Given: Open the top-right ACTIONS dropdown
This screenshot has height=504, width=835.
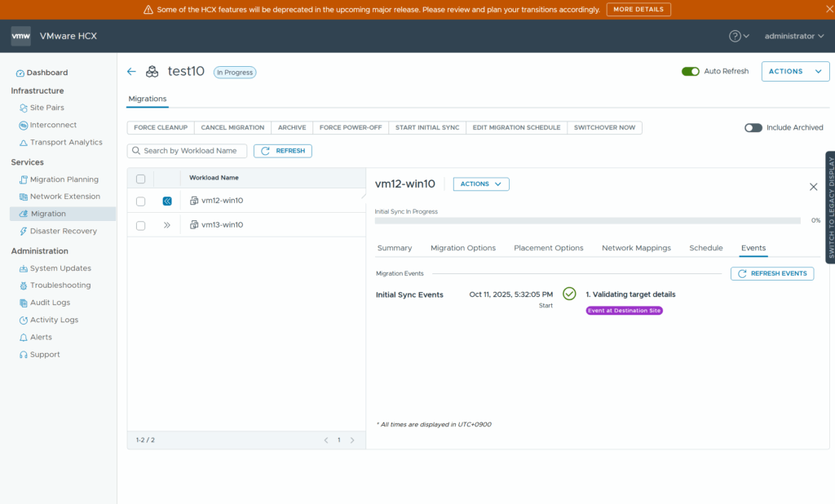Looking at the screenshot, I should click(x=795, y=72).
